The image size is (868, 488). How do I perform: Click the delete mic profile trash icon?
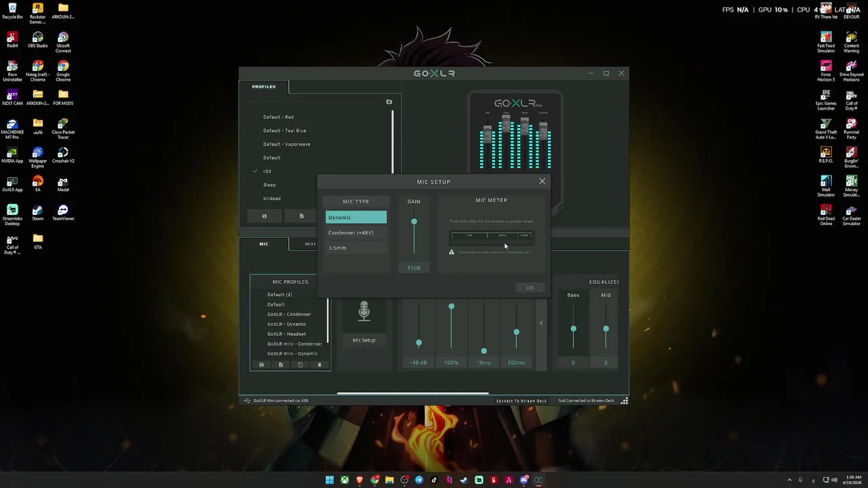[x=319, y=365]
